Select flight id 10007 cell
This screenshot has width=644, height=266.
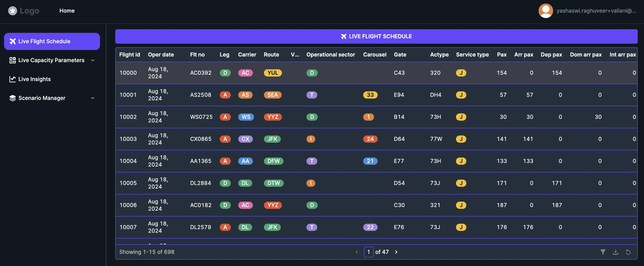pos(128,227)
